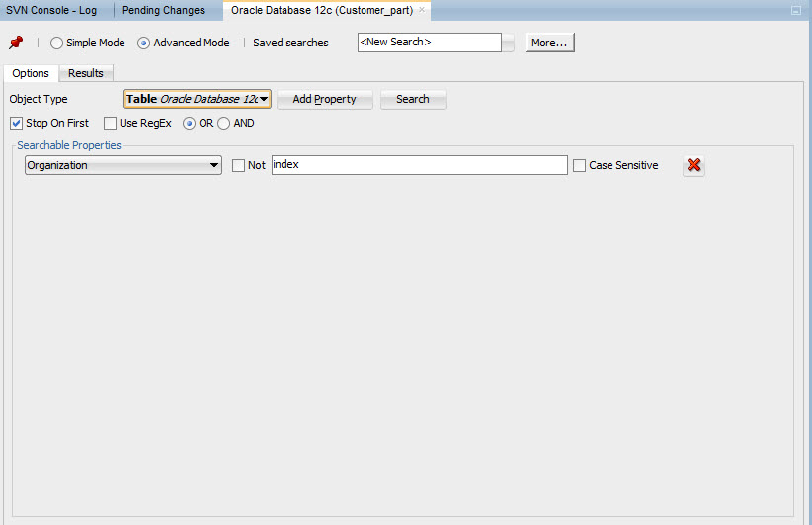Open the Pending Changes tab
812x525 pixels.
pos(164,10)
